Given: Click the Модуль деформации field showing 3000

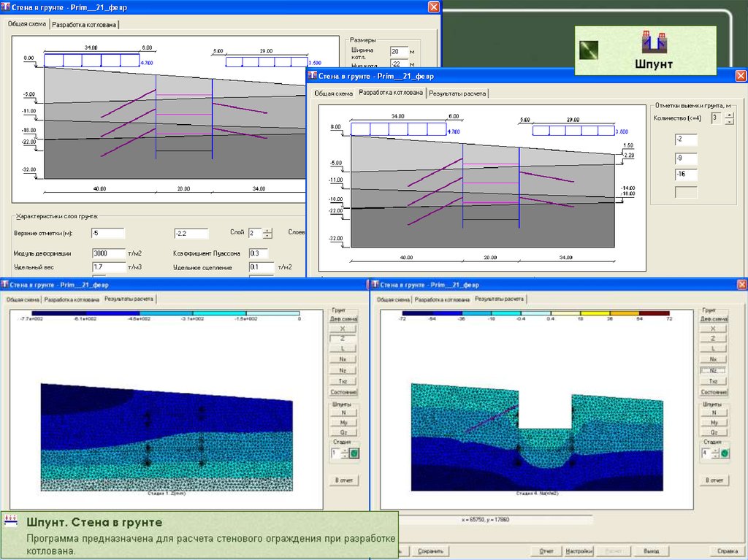Looking at the screenshot, I should (107, 253).
